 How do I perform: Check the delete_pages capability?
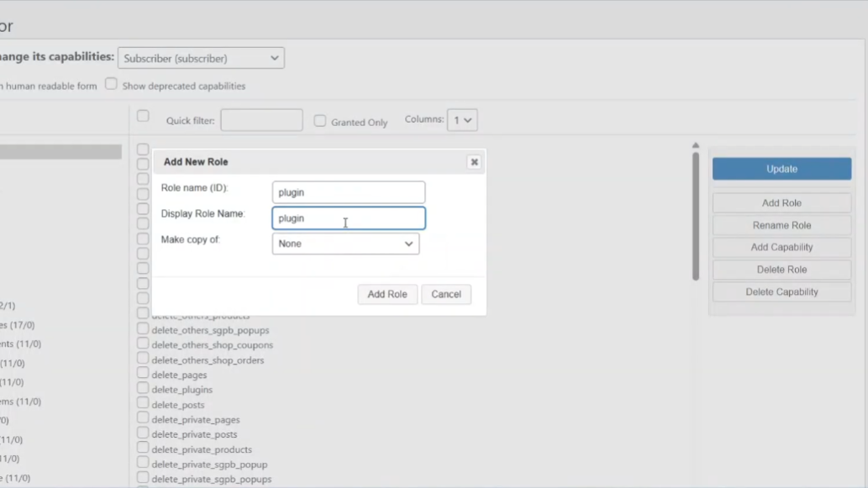pos(142,374)
